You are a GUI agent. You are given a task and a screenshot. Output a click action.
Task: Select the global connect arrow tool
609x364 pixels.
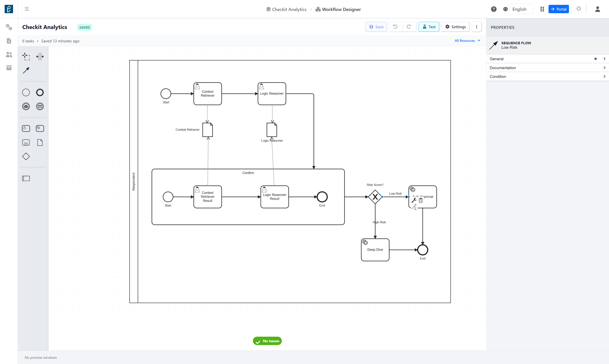click(26, 70)
